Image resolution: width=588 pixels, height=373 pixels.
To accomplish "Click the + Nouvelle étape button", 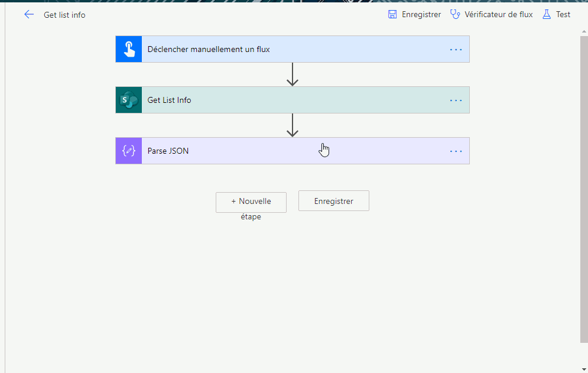I will 251,202.
